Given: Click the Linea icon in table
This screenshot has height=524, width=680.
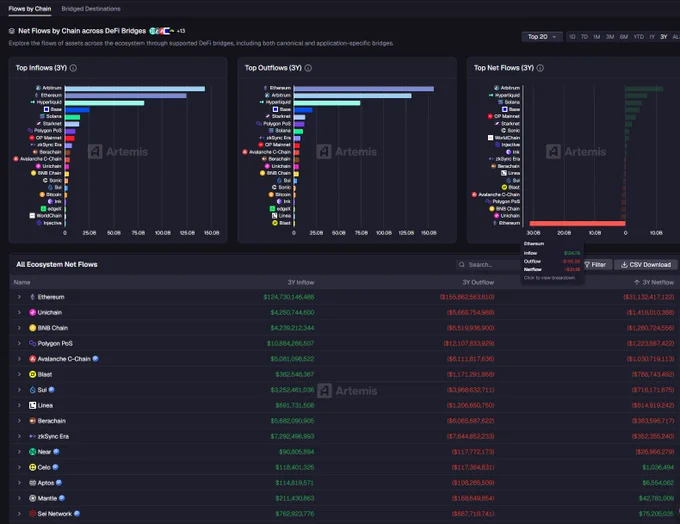Looking at the screenshot, I should [33, 405].
